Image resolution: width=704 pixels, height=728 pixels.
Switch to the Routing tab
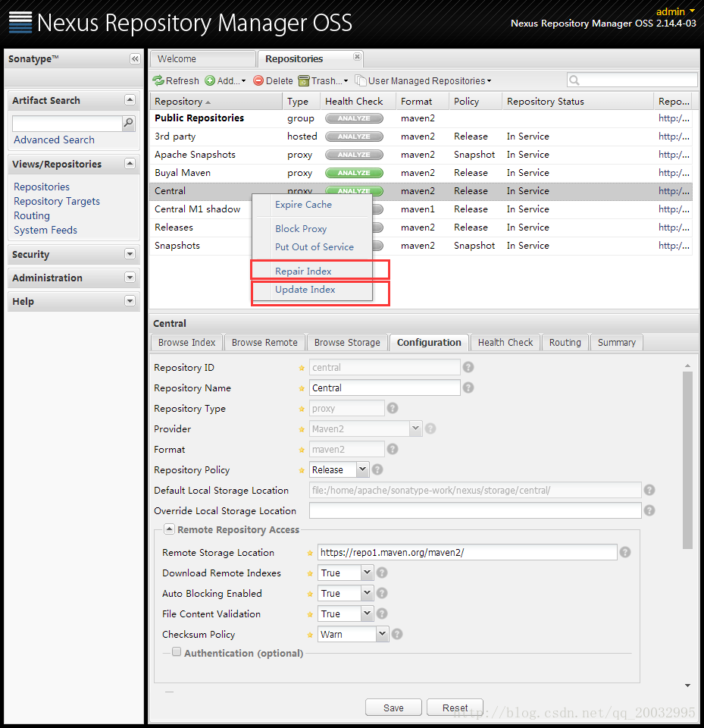point(565,342)
